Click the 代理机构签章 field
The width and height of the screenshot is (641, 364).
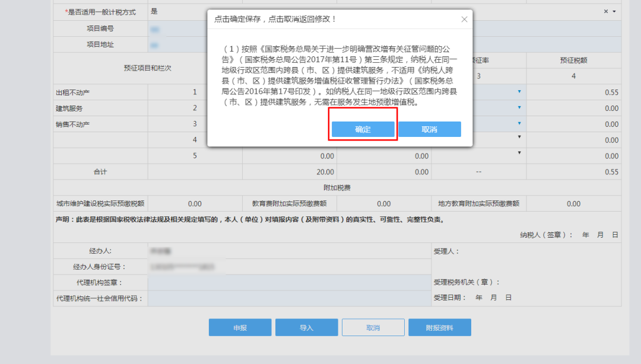coord(290,283)
